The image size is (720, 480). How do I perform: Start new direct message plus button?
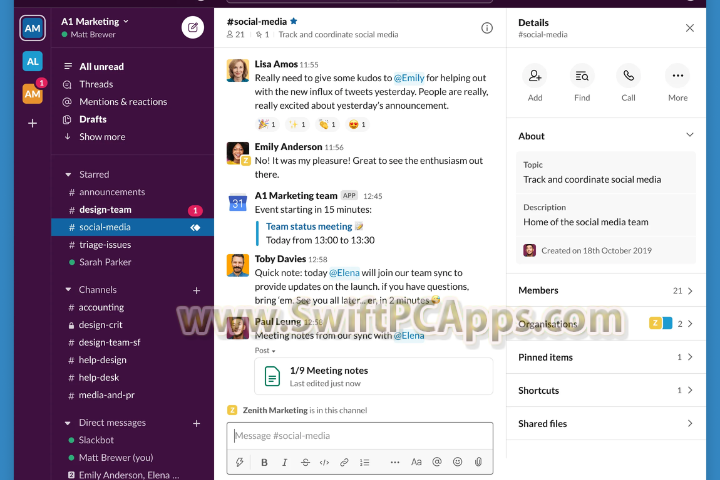[197, 424]
